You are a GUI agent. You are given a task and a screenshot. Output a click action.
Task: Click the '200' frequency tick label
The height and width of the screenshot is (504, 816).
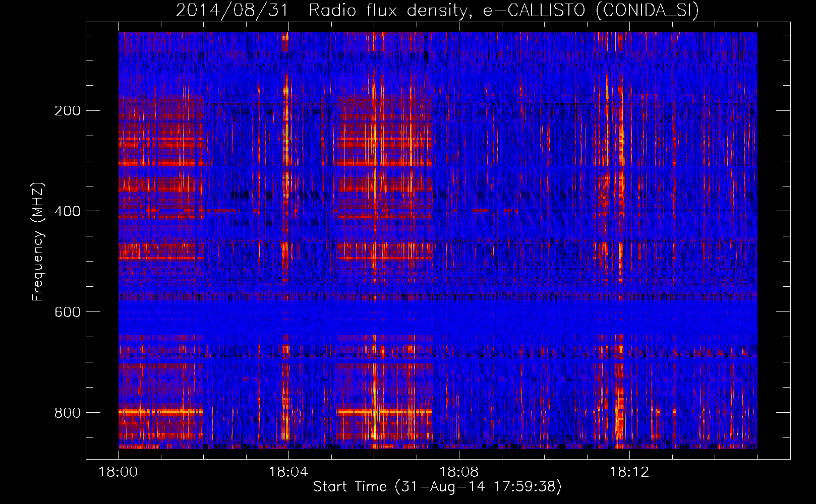point(68,110)
